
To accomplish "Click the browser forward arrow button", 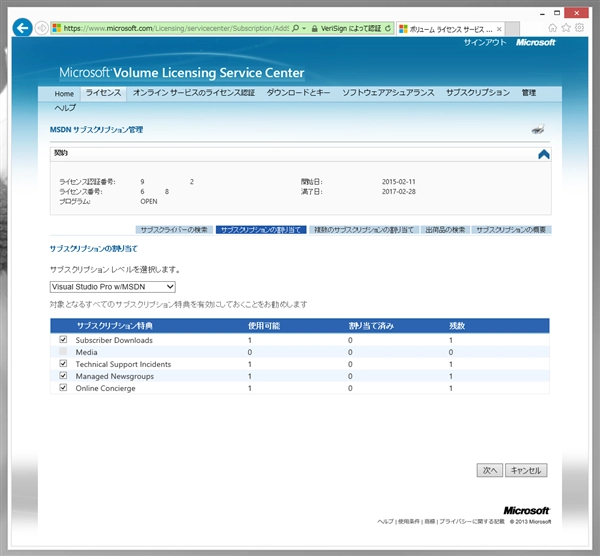I will coord(41,28).
